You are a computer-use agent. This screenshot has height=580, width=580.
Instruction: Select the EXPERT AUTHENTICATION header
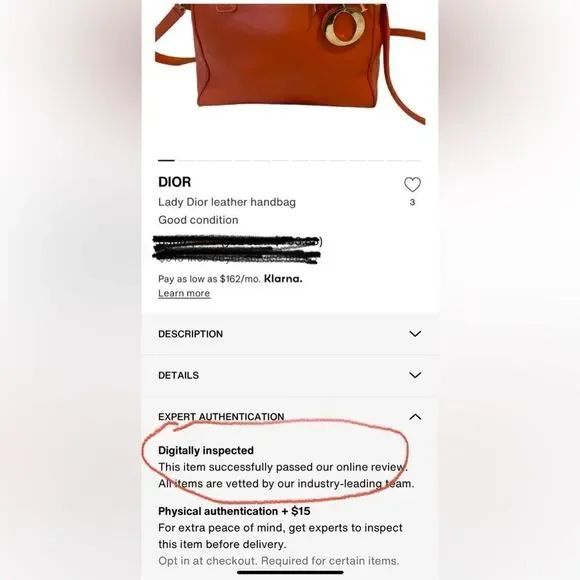pyautogui.click(x=221, y=417)
